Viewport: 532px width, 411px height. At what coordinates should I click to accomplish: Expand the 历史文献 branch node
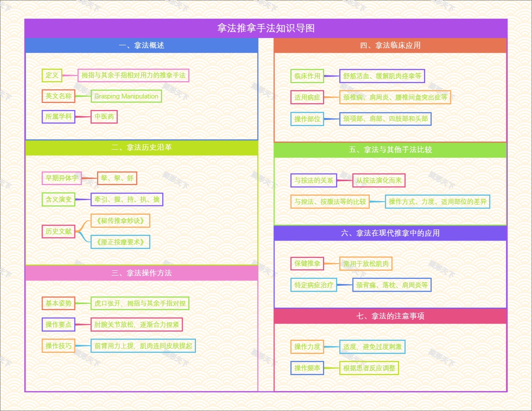coord(59,231)
